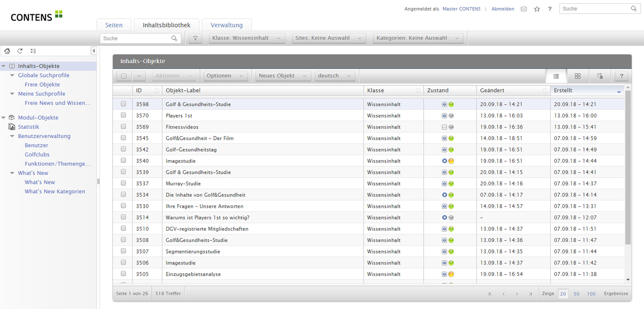Screen dimensions: 644x309
Task: Collapse the Benutzerverwaltung tree node
Action: [x=12, y=136]
